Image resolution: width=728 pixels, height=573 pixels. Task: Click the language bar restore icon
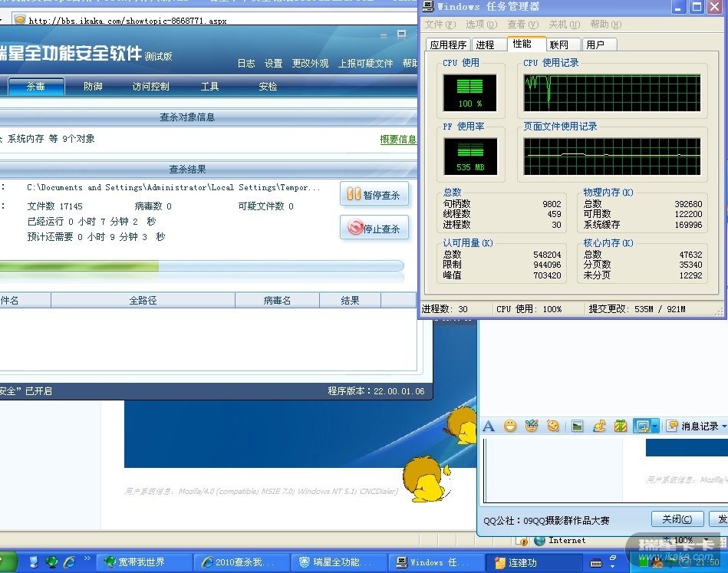(x=612, y=557)
